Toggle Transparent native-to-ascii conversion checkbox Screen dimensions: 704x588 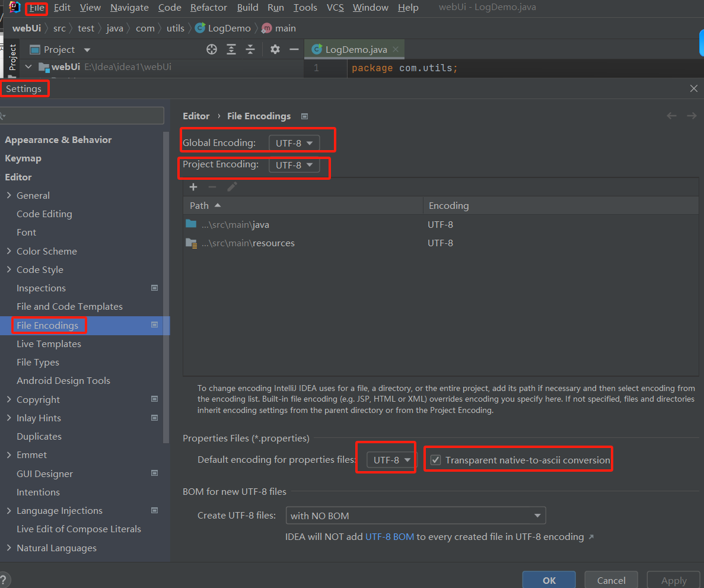435,460
